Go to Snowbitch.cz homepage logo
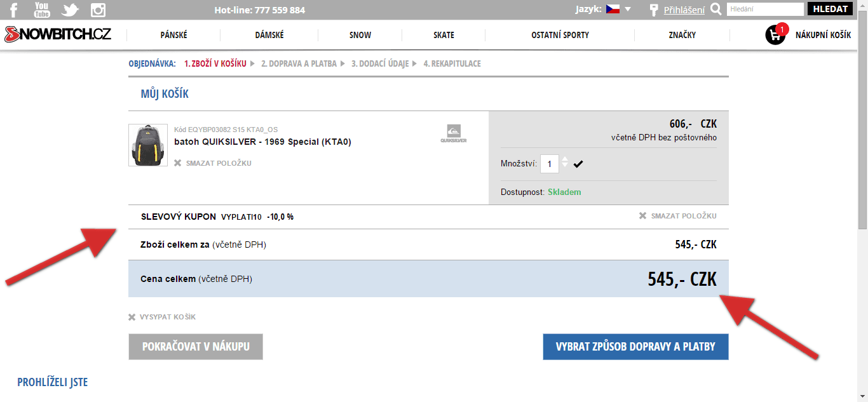868x402 pixels. pos(58,34)
